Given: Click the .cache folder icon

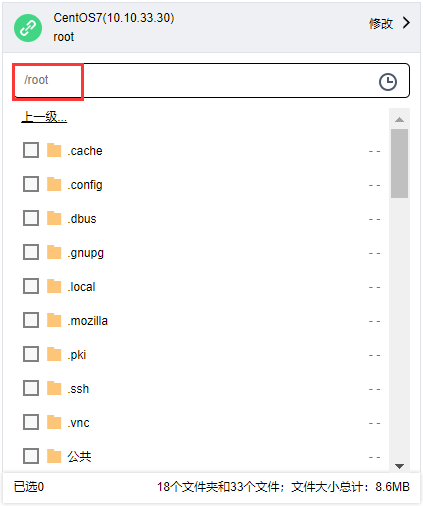Looking at the screenshot, I should point(54,150).
